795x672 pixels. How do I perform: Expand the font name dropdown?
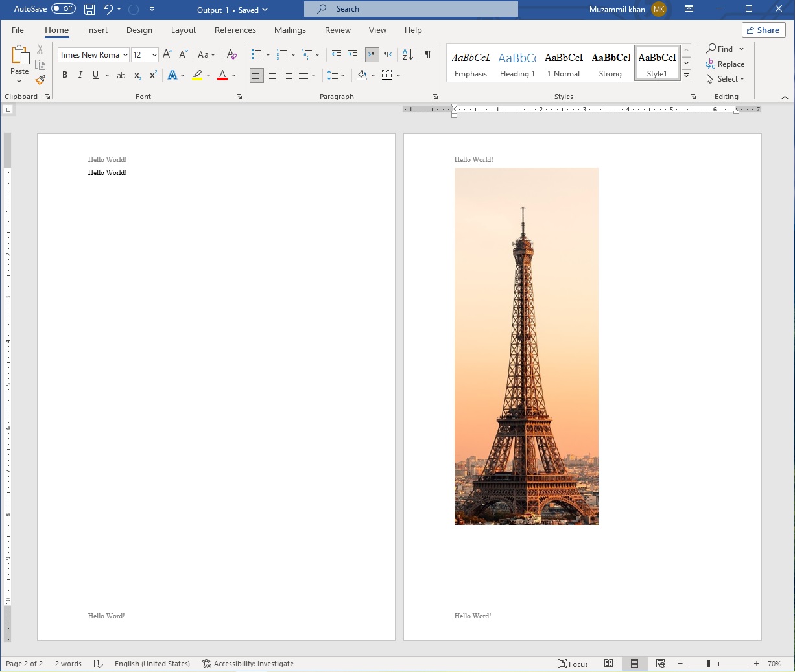pos(125,55)
